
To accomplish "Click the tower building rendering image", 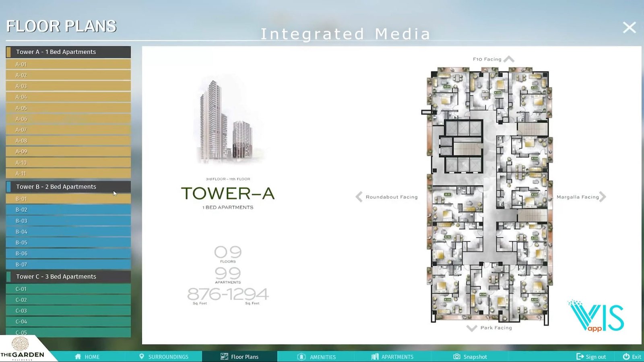I will coord(226,121).
